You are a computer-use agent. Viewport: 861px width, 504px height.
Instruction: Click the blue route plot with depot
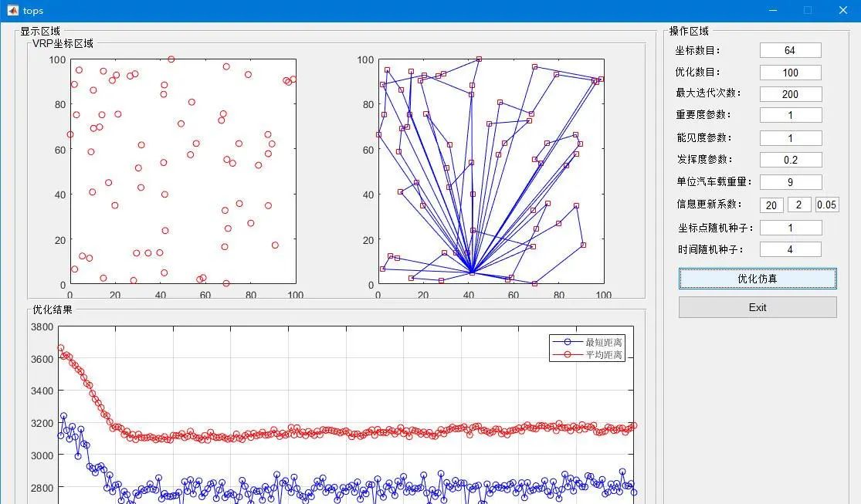click(x=491, y=171)
